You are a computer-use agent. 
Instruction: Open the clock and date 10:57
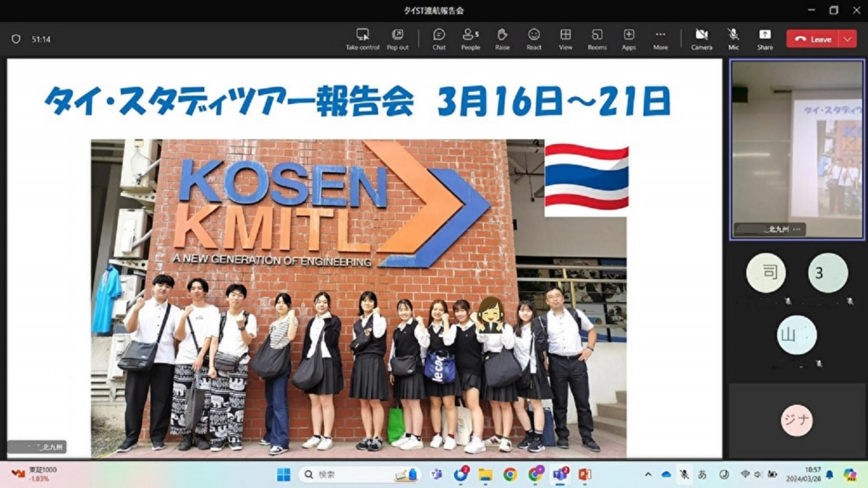(804, 474)
